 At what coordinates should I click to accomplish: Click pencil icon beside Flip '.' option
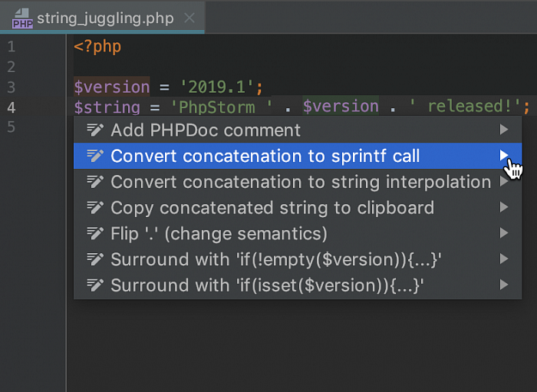point(95,234)
